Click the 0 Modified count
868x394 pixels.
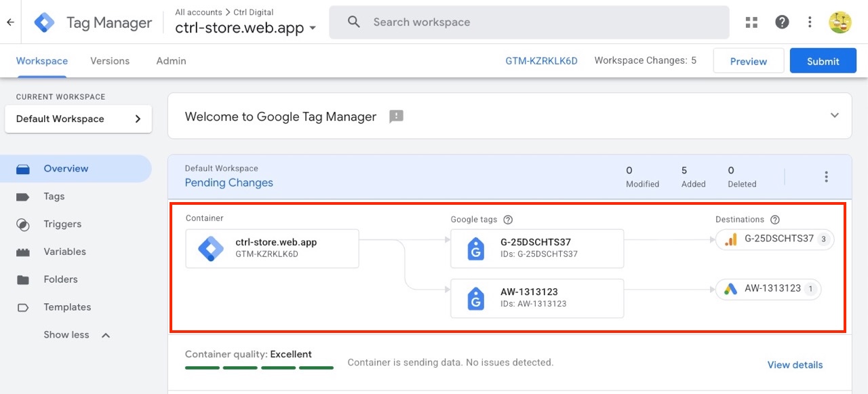coord(642,177)
